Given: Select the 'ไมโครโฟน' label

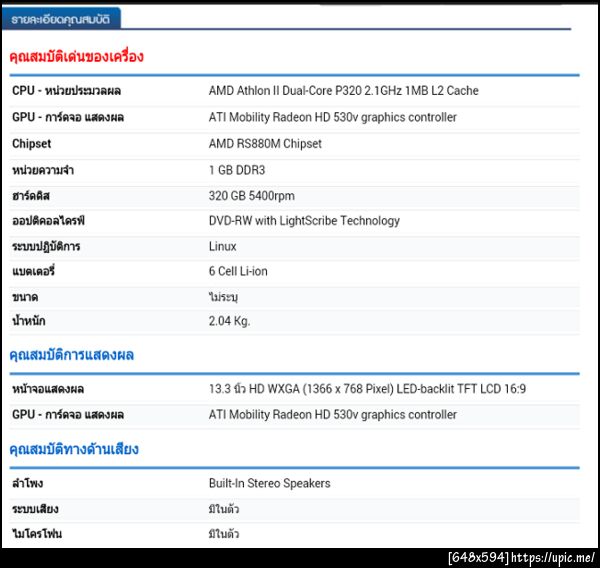Looking at the screenshot, I should [x=37, y=534].
